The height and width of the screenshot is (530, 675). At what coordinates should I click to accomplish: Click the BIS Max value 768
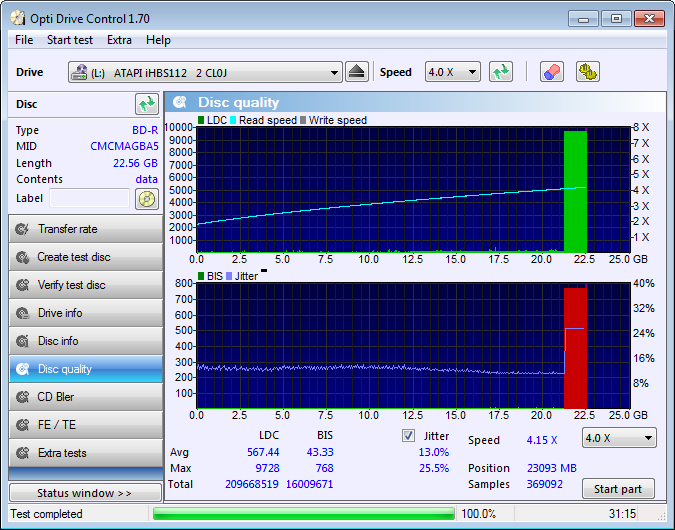pos(324,468)
